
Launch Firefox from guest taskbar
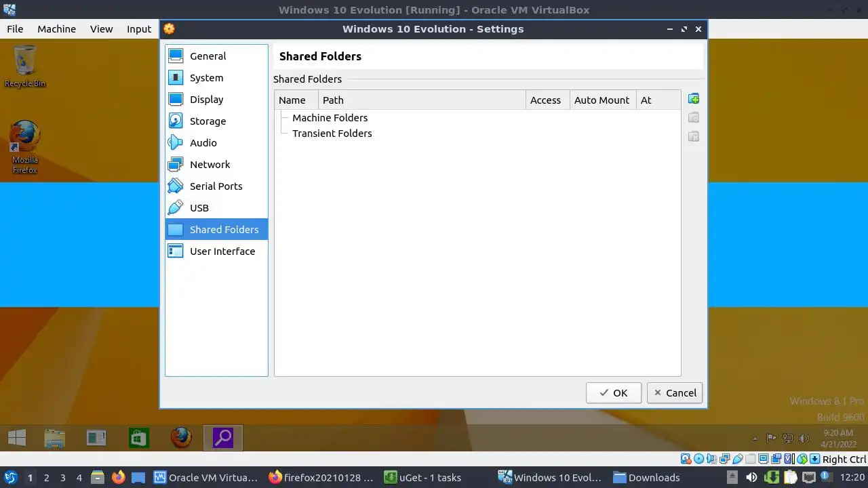181,438
